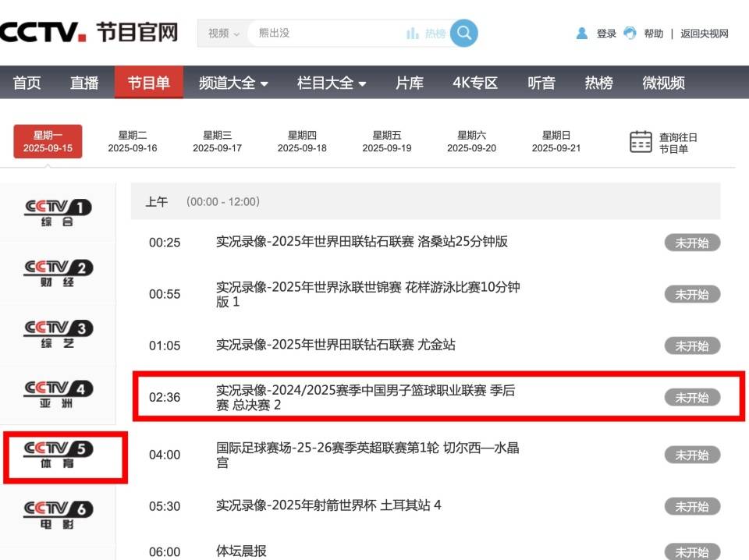Select 星期六 2025-09-20 date tab
Viewport: 749px width, 560px height.
click(x=471, y=141)
